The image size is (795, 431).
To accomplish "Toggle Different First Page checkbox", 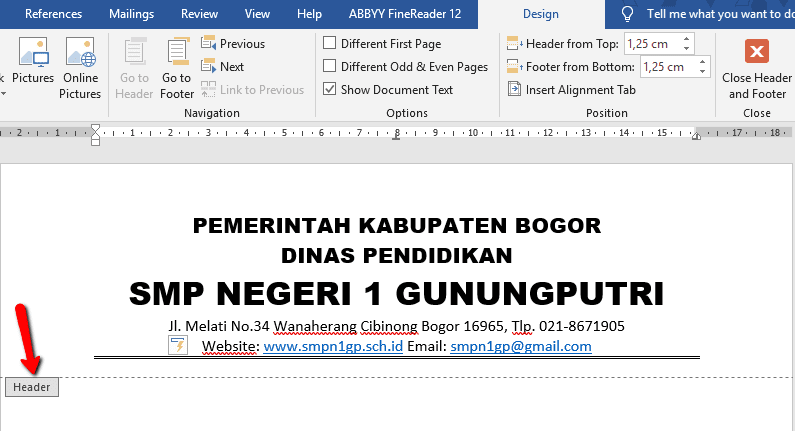I will (330, 43).
